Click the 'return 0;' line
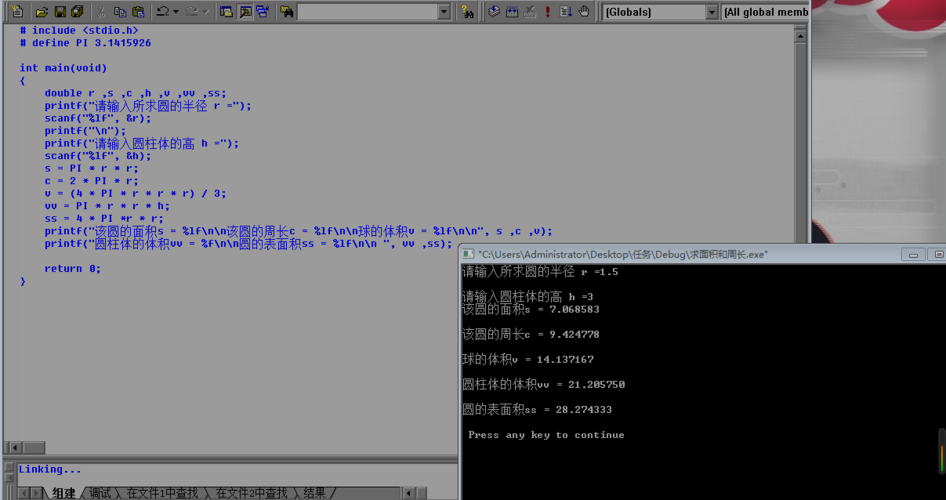Viewport: 946px width, 500px height. [x=72, y=269]
